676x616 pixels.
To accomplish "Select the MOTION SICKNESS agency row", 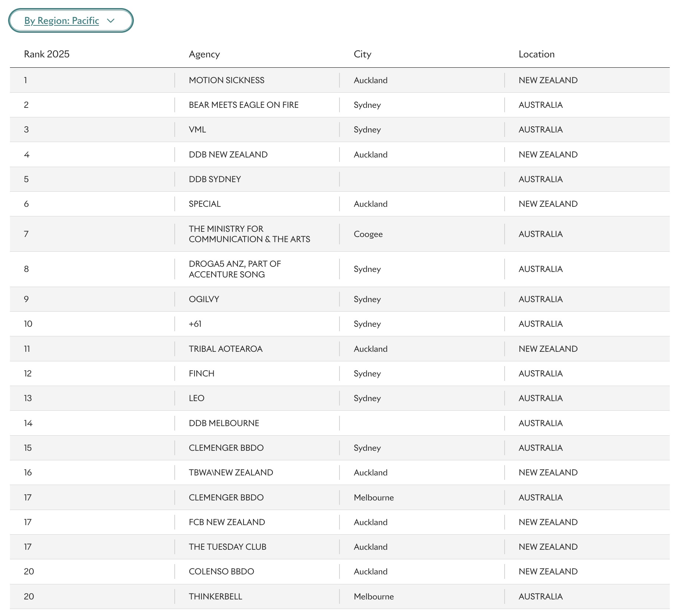I will tap(227, 80).
